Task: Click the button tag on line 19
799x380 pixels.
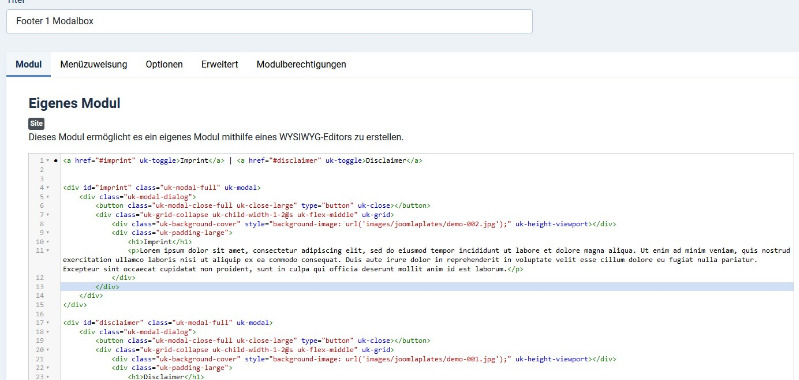Action: (262, 341)
